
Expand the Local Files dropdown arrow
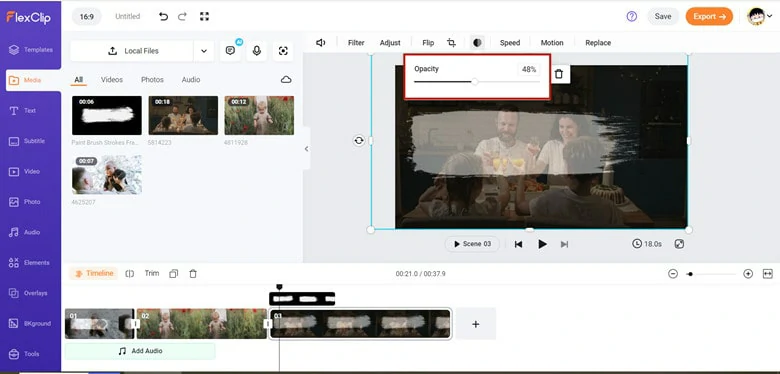point(203,51)
